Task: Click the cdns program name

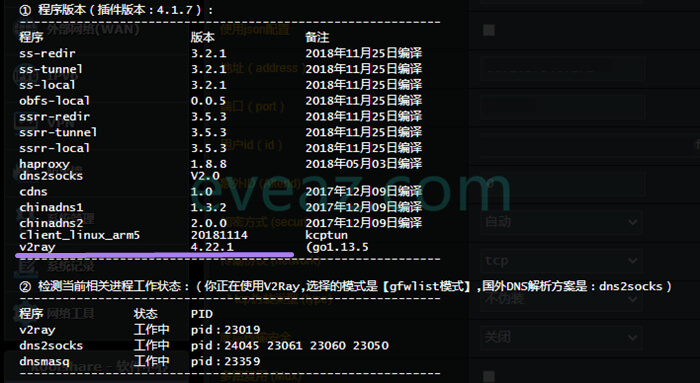Action: [33, 192]
